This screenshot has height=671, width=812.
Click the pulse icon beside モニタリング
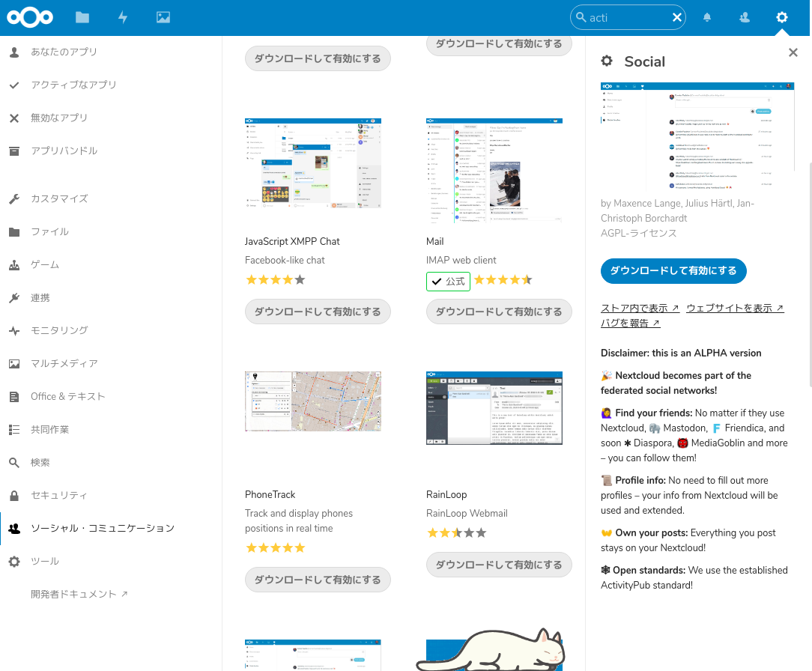14,331
